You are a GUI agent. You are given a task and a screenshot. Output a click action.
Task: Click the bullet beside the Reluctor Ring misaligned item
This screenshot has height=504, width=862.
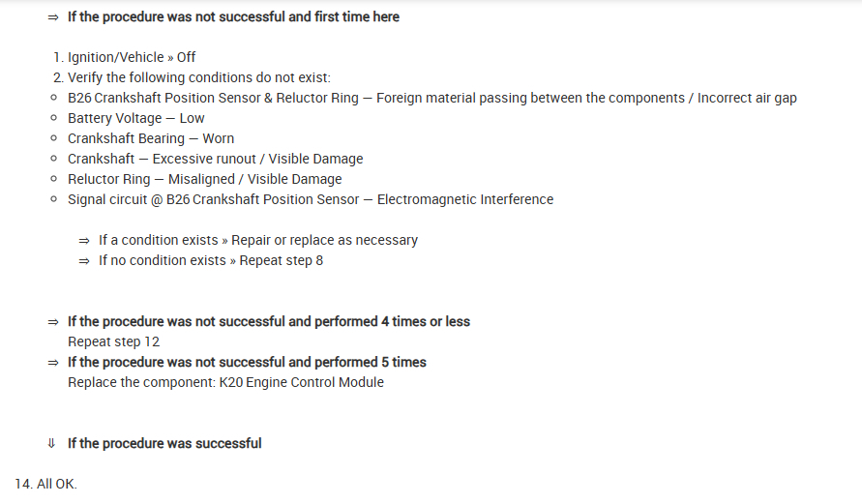tap(53, 180)
